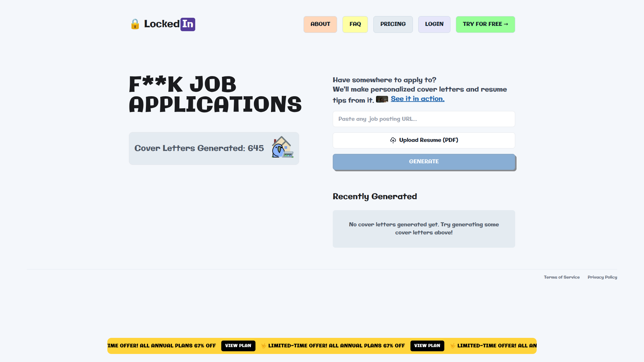Image resolution: width=644 pixels, height=362 pixels.
Task: Click the cloud upload icon
Action: [x=393, y=140]
